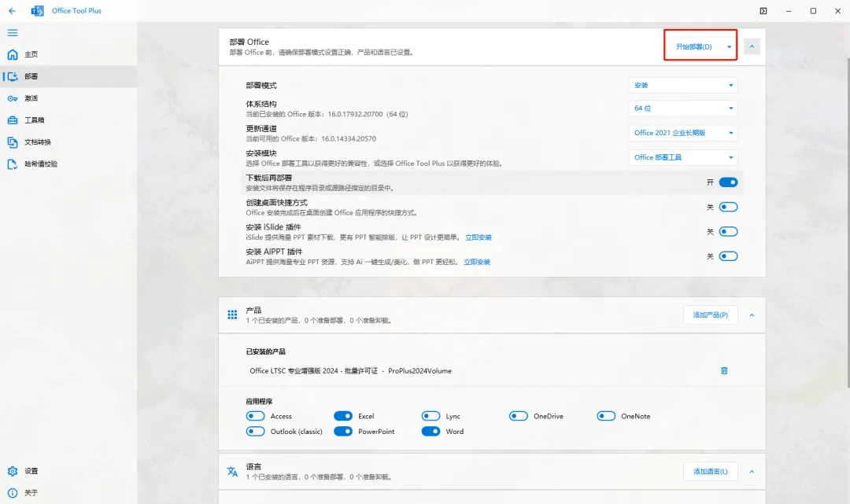Click the command box icon in title bar
Viewport: 850px width, 504px height.
pos(763,11)
